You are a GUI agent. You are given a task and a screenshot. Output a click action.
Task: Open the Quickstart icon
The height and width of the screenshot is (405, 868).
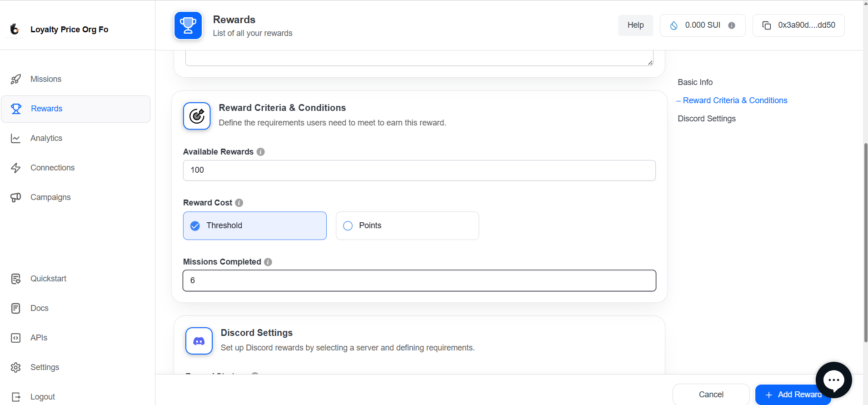16,279
